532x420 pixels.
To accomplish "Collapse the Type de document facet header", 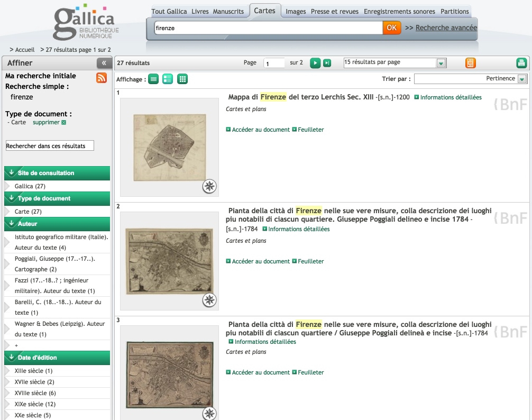I will (57, 198).
